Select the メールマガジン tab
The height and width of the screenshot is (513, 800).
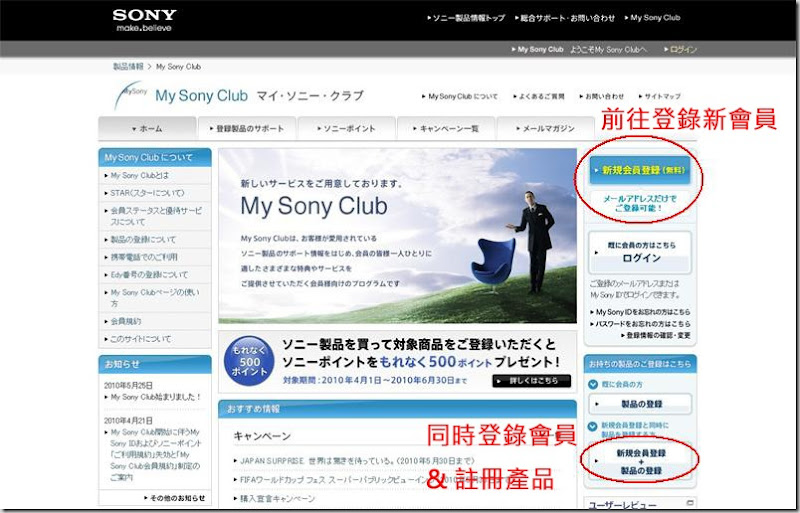point(545,129)
